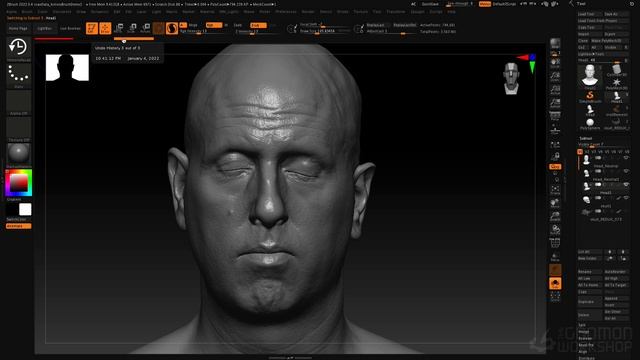Expand the Align section
This screenshot has height=360, width=640.
pyautogui.click(x=582, y=351)
